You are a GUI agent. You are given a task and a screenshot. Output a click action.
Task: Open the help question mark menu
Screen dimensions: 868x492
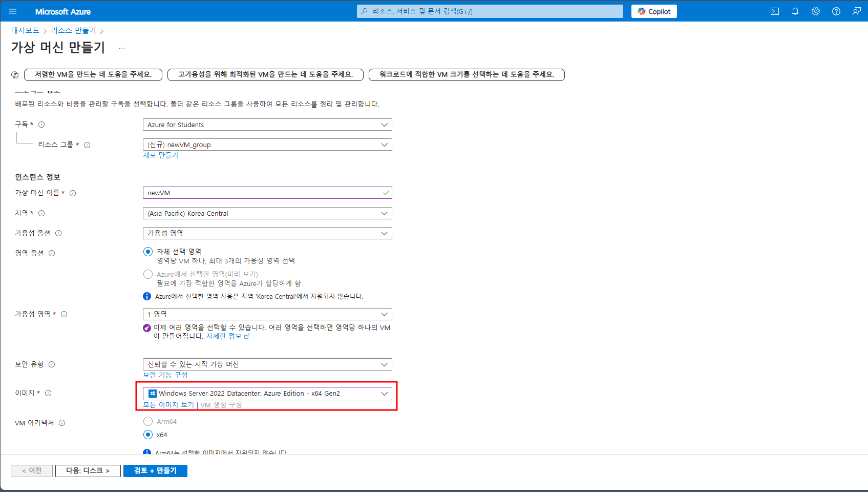coord(836,11)
